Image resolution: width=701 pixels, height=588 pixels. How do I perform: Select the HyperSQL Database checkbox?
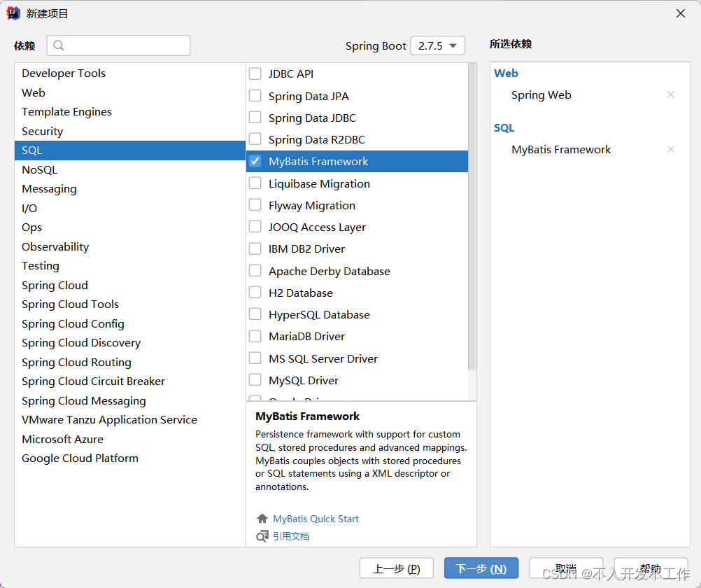tap(255, 314)
